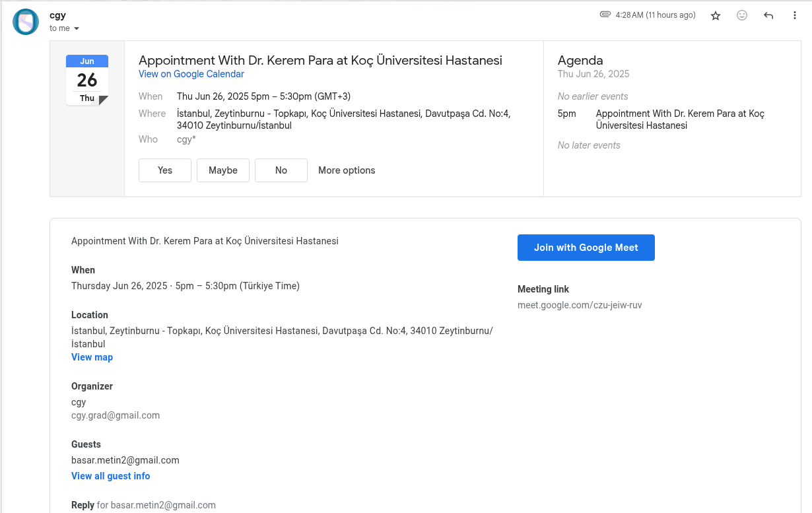
Task: Click 'Reply for basar.metin2@gmail.com' text
Action: point(143,505)
